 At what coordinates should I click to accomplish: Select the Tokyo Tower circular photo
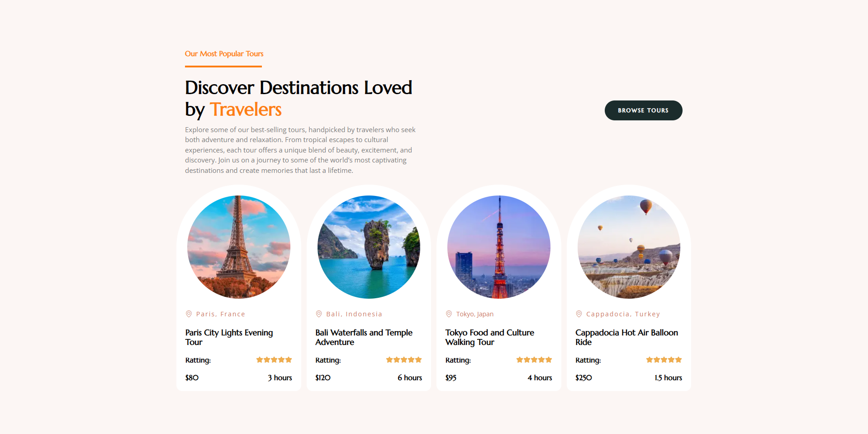click(499, 247)
